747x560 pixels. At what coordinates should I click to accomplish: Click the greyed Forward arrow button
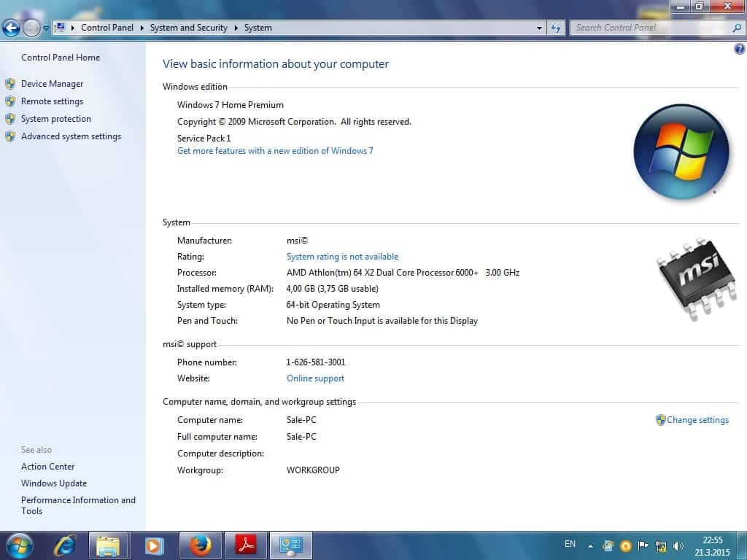pos(31,28)
